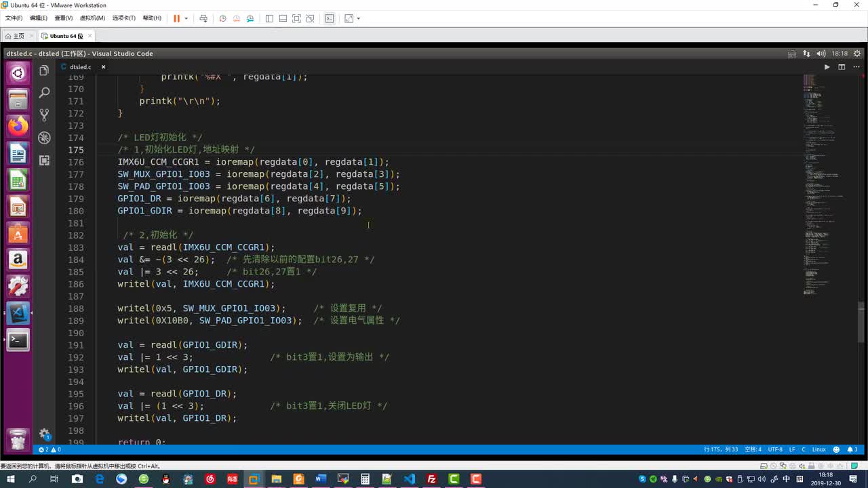Open the 帮助(H) menu
The image size is (868, 488).
[152, 18]
